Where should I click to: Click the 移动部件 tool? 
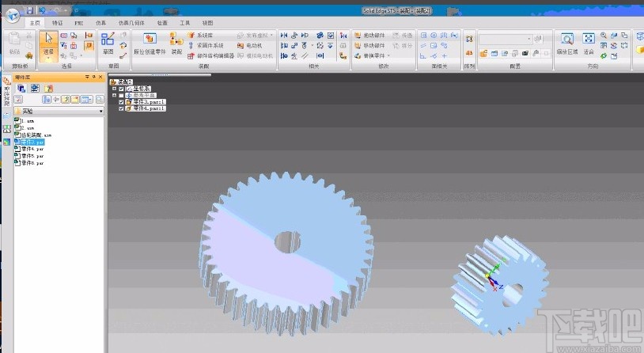[x=369, y=45]
